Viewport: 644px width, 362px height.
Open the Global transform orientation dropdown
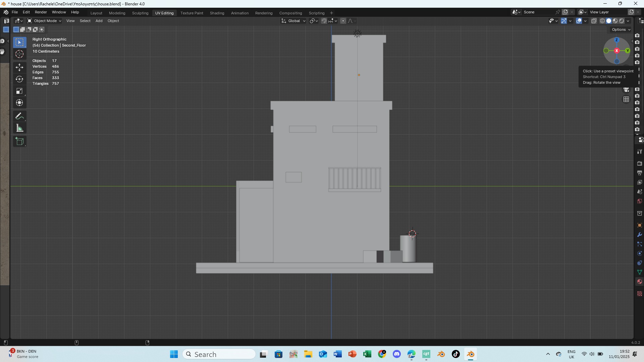293,21
